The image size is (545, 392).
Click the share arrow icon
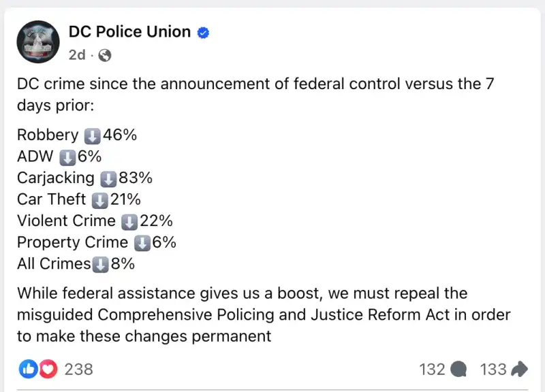pyautogui.click(x=520, y=370)
